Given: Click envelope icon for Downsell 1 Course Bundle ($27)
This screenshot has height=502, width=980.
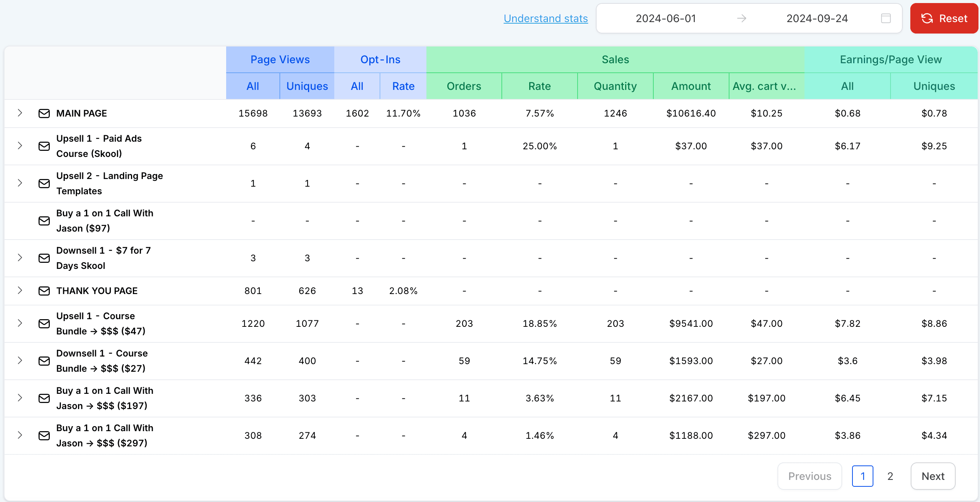Looking at the screenshot, I should (44, 361).
